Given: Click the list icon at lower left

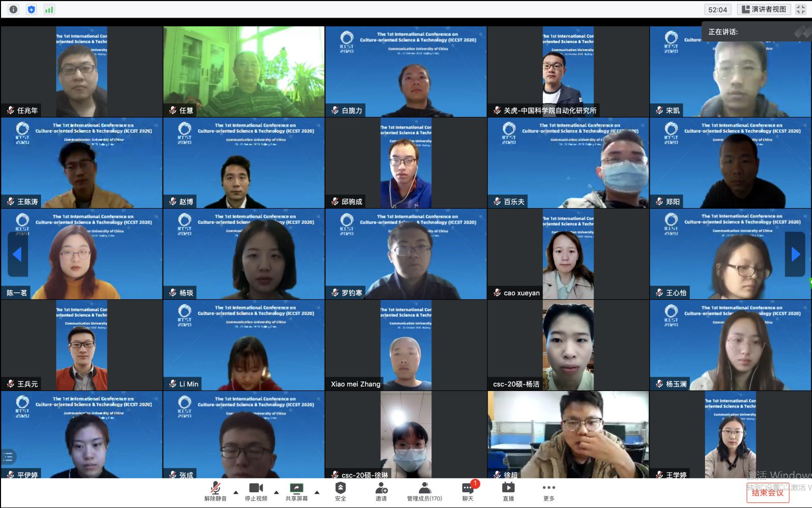Looking at the screenshot, I should 8,457.
